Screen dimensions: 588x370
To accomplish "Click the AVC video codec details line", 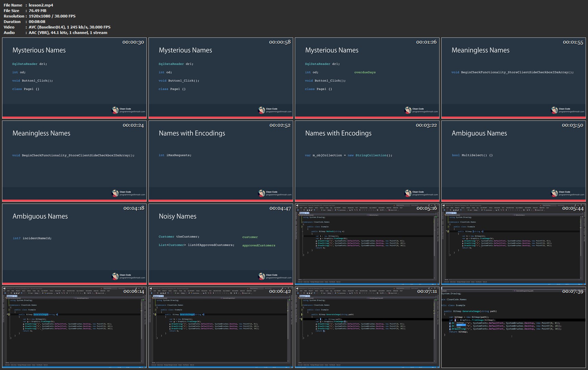I will click(x=70, y=27).
